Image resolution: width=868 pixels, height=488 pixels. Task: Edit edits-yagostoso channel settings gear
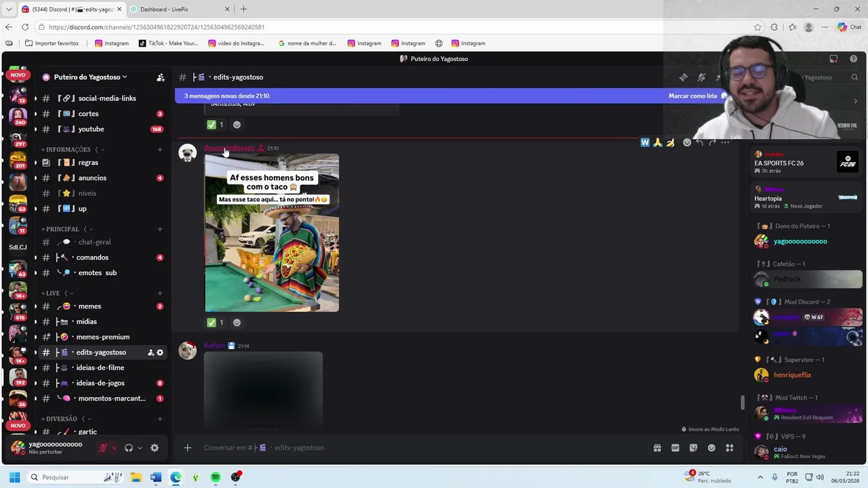pyautogui.click(x=160, y=352)
